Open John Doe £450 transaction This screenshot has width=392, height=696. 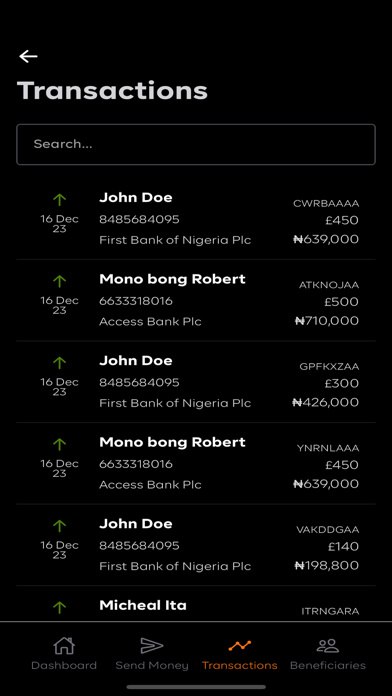click(x=196, y=219)
